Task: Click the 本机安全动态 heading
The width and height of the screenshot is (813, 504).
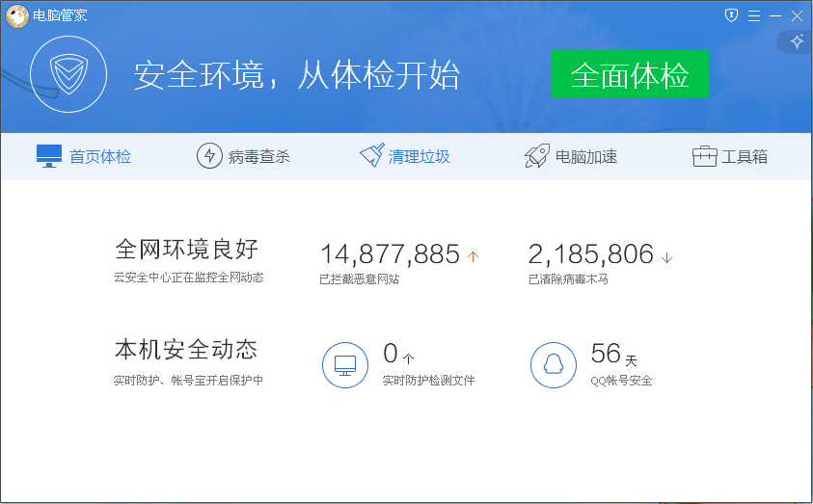Action: (186, 349)
